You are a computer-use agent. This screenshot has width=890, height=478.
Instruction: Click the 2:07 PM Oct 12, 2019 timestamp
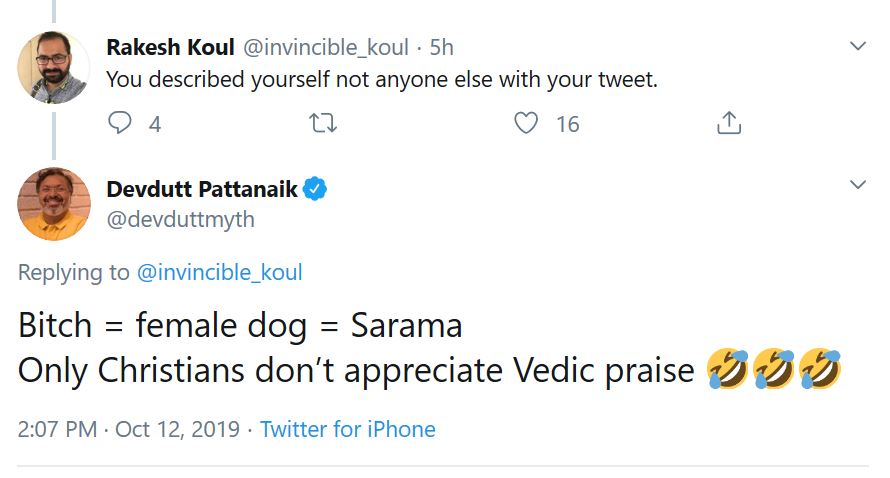[129, 430]
